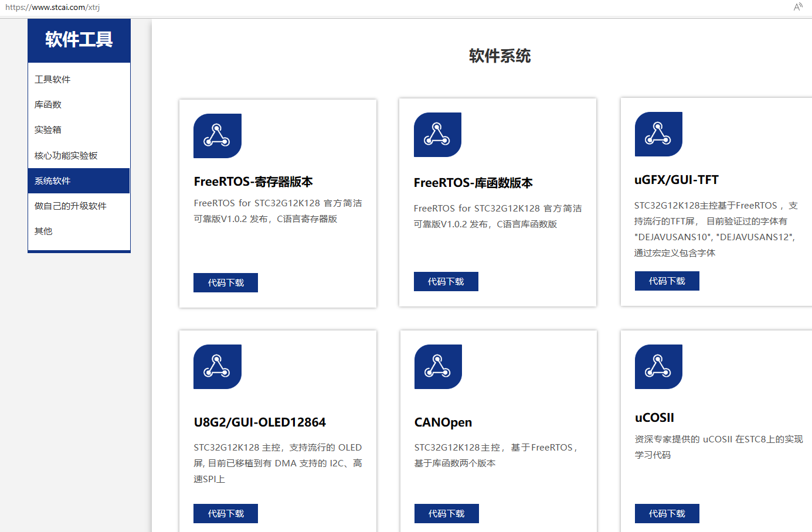The image size is (812, 532).
Task: Click the uGFX/GUI-TFT card icon
Action: tap(658, 134)
